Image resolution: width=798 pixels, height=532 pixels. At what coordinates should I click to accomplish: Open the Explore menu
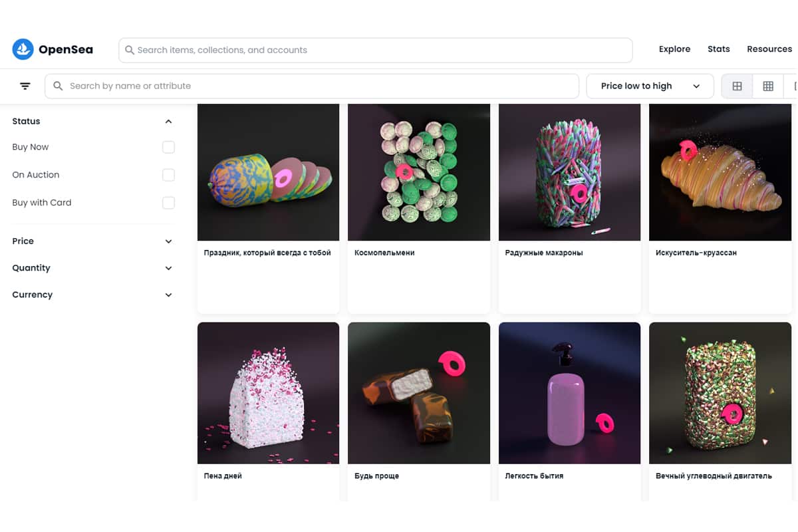click(674, 49)
